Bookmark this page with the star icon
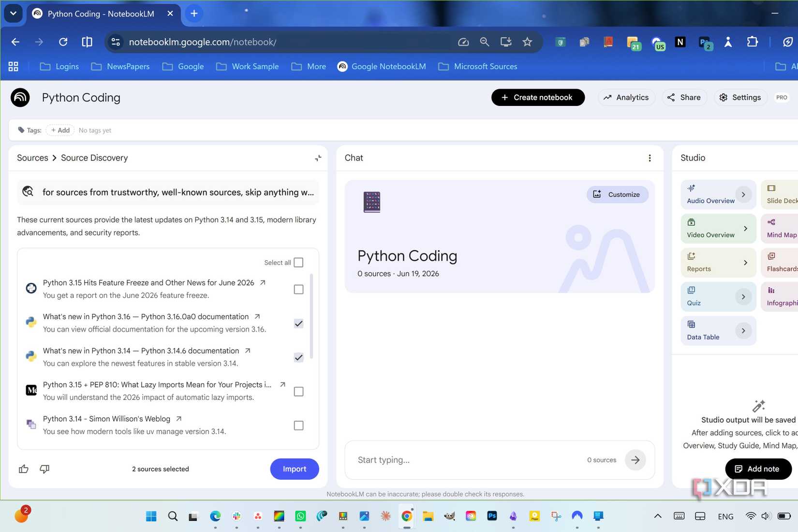This screenshot has height=532, width=798. (x=527, y=42)
